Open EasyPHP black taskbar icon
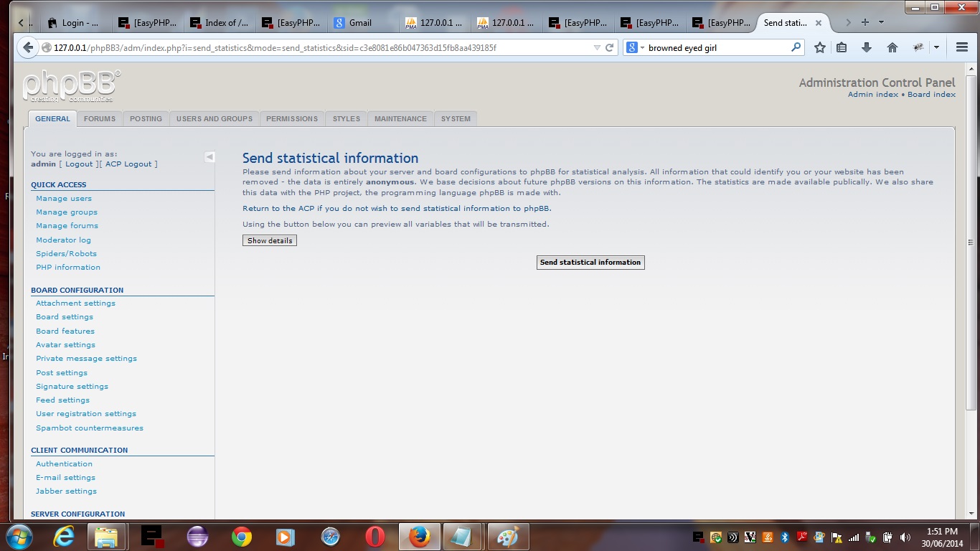Viewport: 980px width, 551px height. point(152,536)
